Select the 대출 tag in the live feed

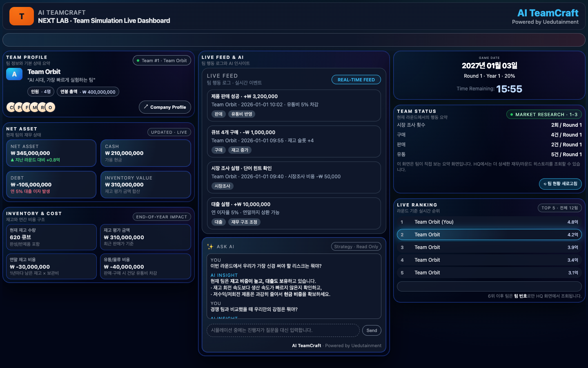[218, 222]
